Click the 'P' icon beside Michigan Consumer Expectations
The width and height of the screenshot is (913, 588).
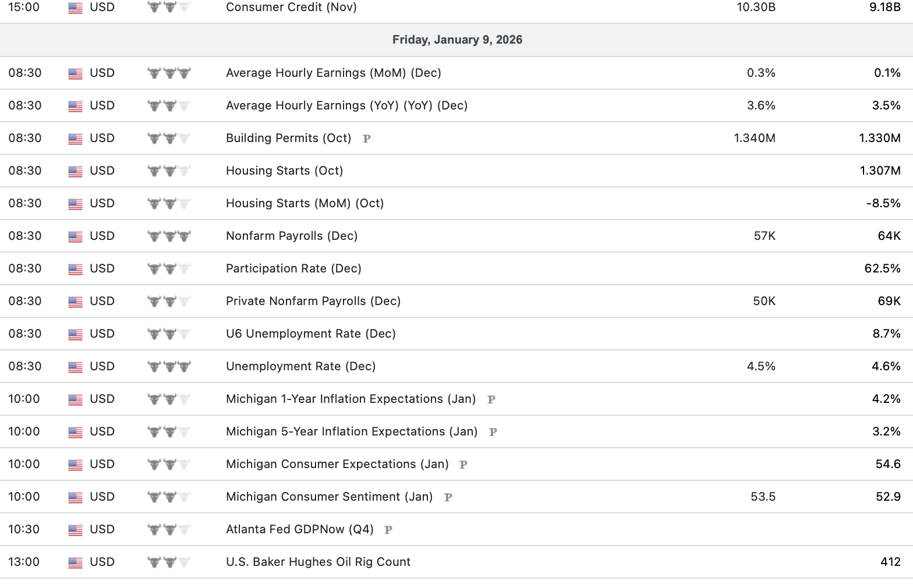pos(463,465)
